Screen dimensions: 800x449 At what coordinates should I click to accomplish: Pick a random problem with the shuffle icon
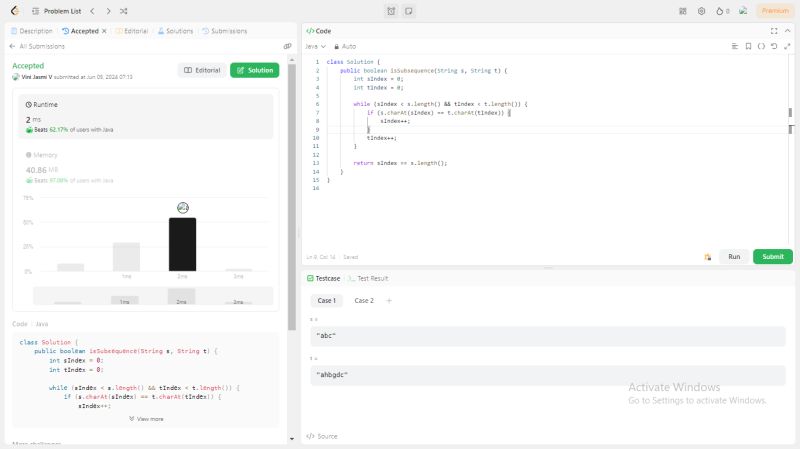[x=123, y=11]
